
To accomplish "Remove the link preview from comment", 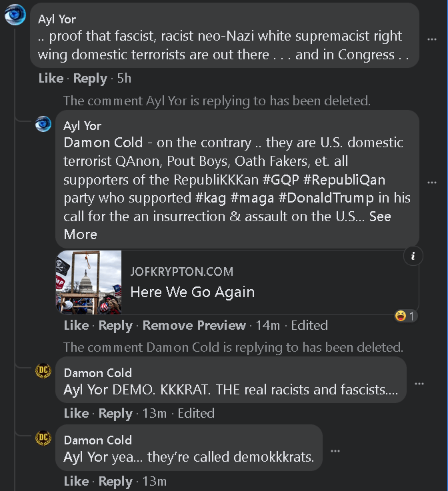I will tap(194, 325).
